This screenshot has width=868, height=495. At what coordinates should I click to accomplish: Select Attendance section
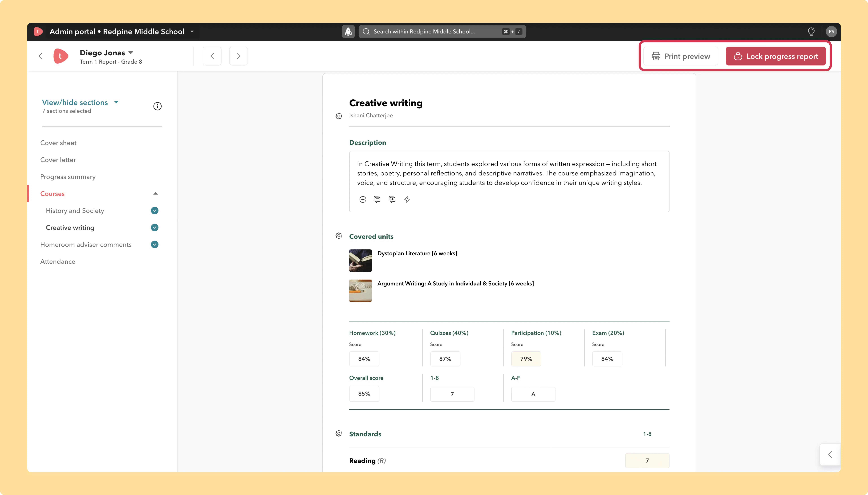[57, 262]
